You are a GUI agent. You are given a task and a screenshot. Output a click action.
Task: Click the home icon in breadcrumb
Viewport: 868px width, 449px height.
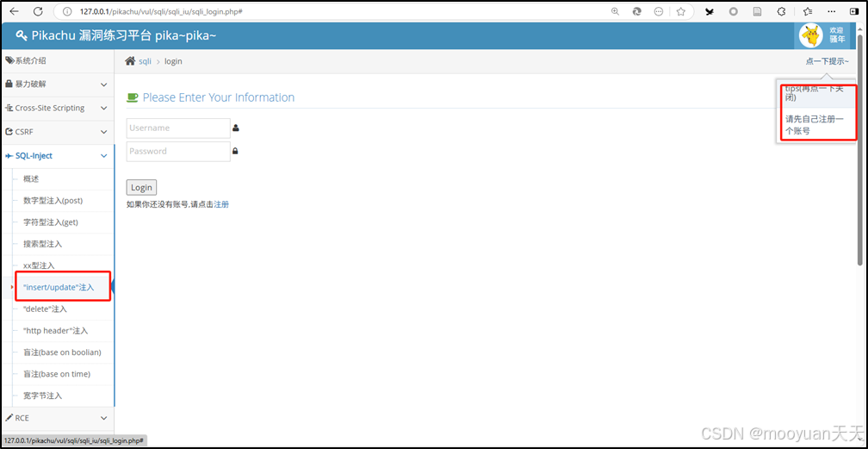pyautogui.click(x=130, y=61)
